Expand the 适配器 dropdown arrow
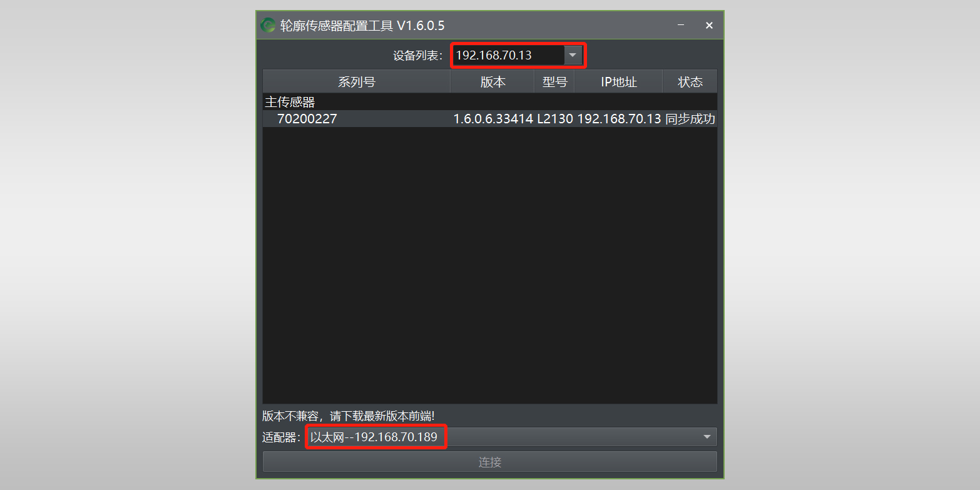980x490 pixels. 707,437
